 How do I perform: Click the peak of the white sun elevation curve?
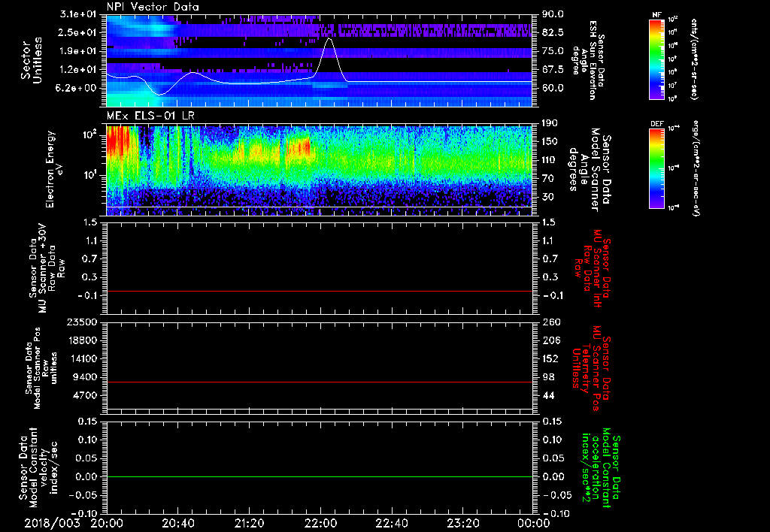[329, 38]
